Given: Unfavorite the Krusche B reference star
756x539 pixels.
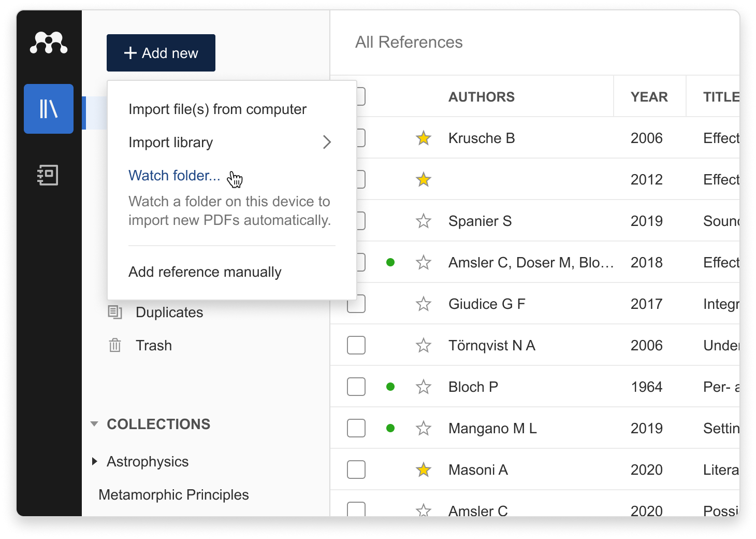Looking at the screenshot, I should [424, 138].
